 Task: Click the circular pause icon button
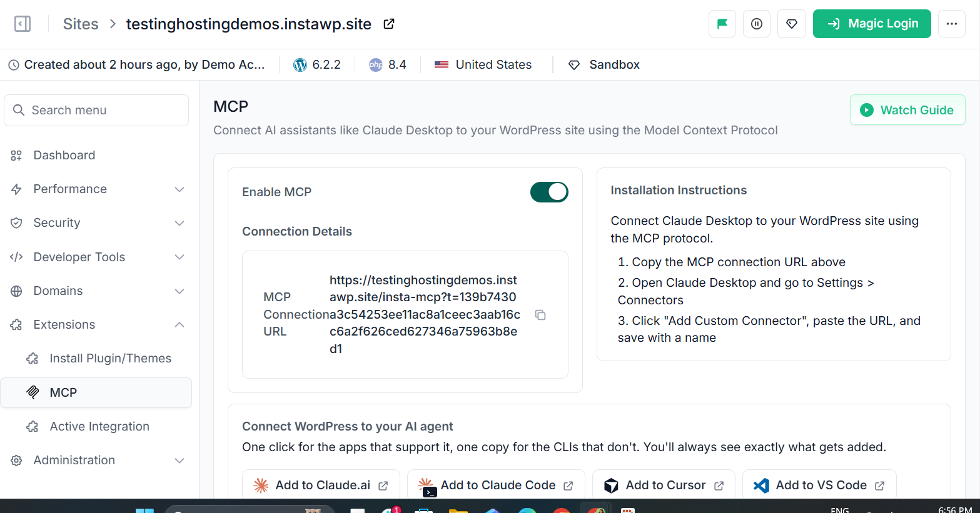coord(757,24)
